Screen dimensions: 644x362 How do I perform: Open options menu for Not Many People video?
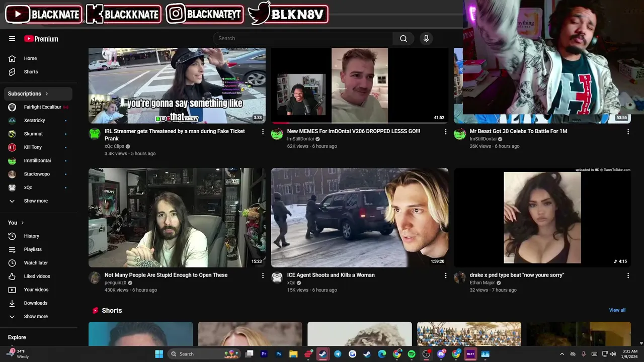pos(263,276)
